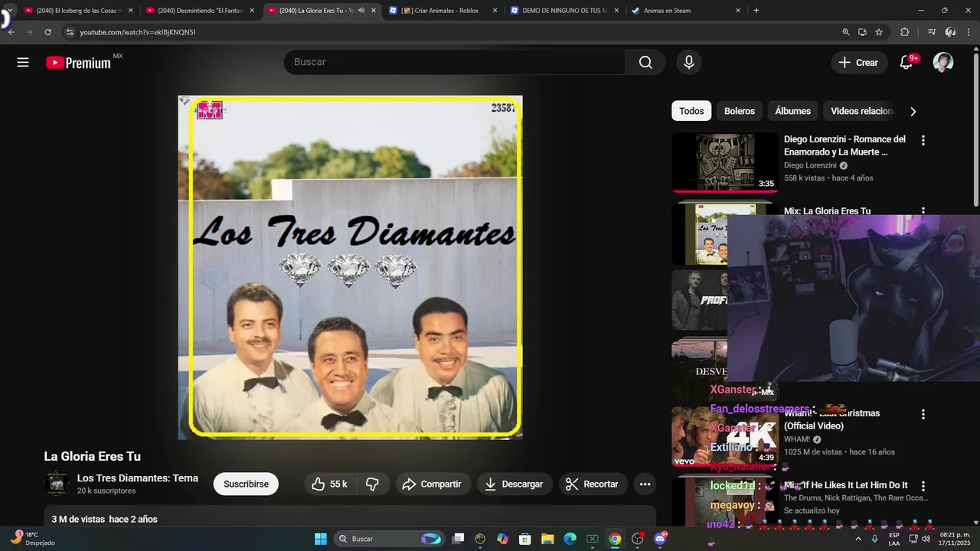
Task: Switch to El Iceberg de las Cosas tab
Action: pyautogui.click(x=79, y=11)
